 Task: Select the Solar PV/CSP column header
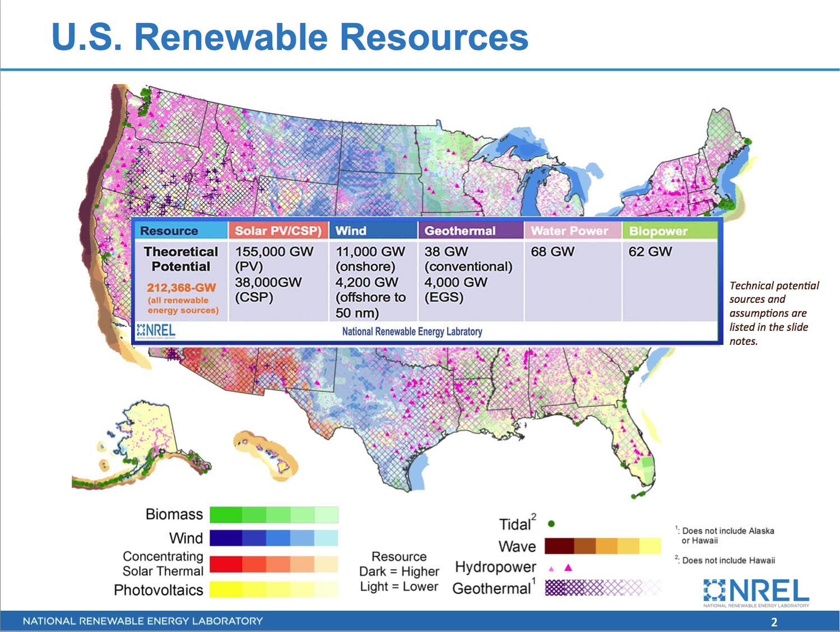[277, 230]
